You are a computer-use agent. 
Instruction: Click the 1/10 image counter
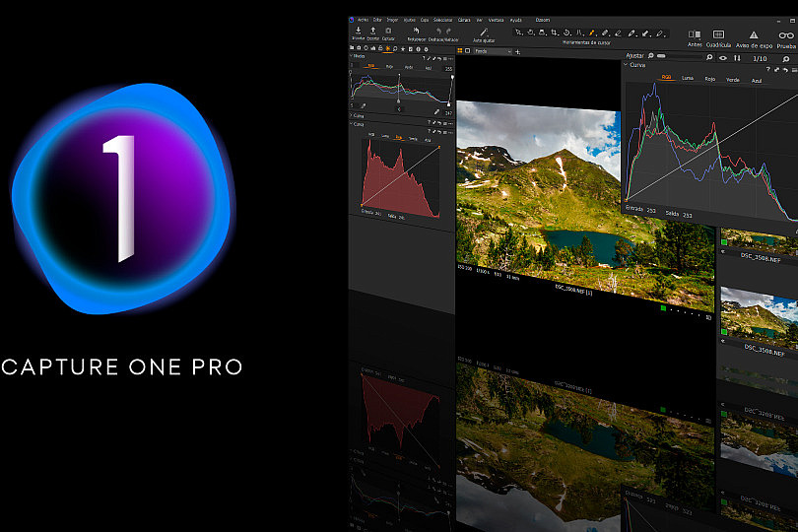760,58
